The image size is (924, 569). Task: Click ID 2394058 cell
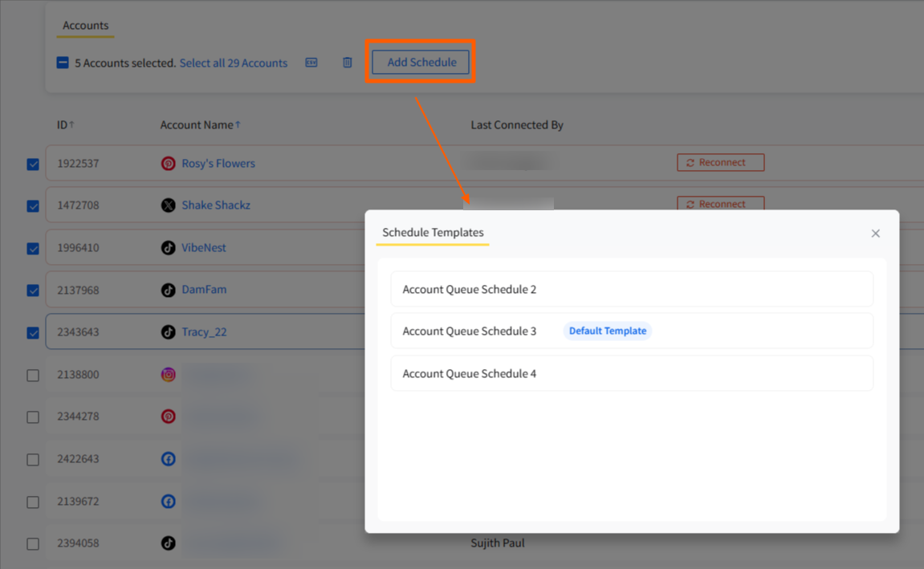coord(78,543)
